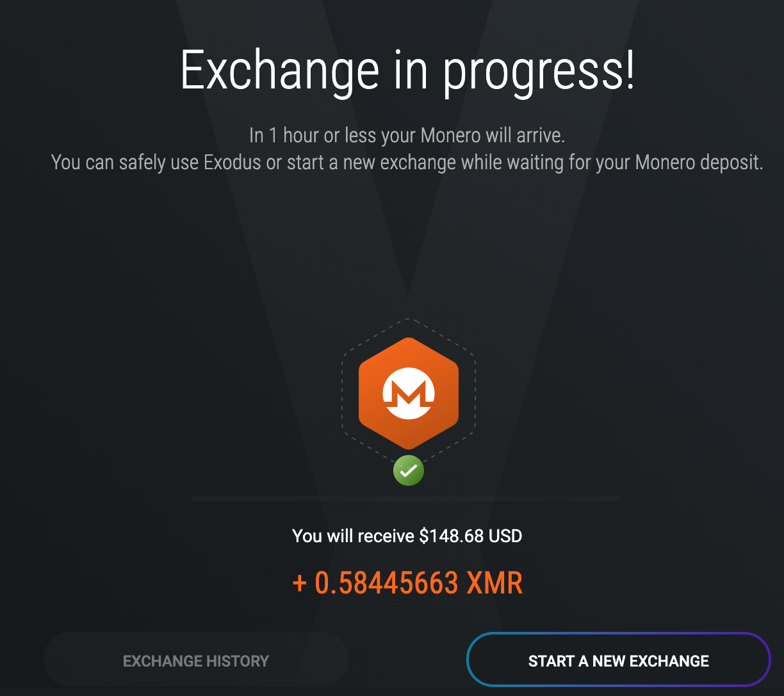Image resolution: width=784 pixels, height=696 pixels.
Task: Click the "You will receive $148.68 USD" text
Action: coord(407,536)
